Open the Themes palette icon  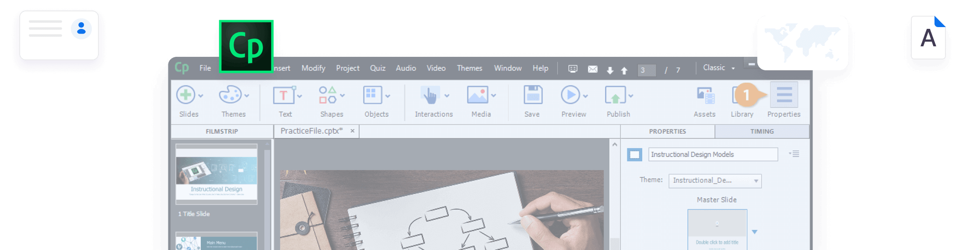tap(231, 95)
